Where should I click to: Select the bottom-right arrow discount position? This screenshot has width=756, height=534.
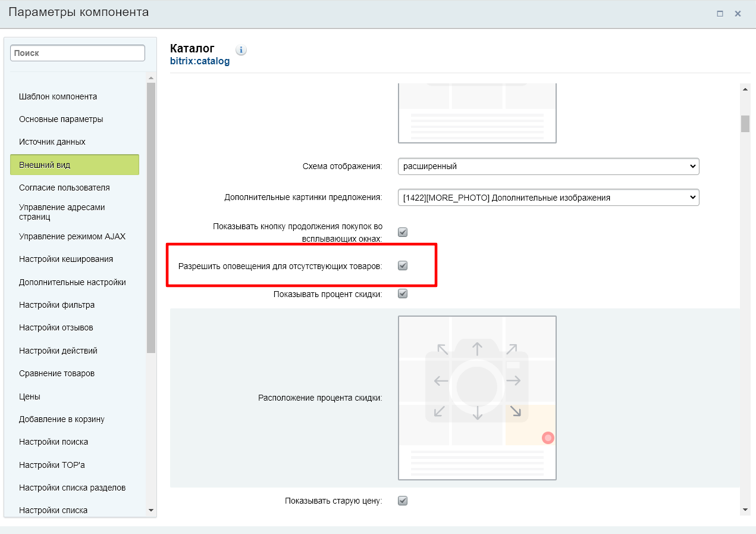[515, 411]
